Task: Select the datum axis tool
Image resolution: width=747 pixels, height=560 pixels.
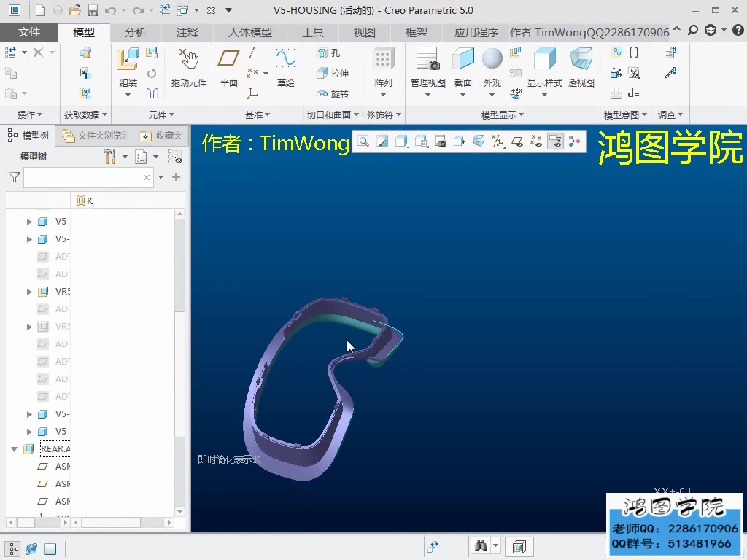Action: click(252, 52)
